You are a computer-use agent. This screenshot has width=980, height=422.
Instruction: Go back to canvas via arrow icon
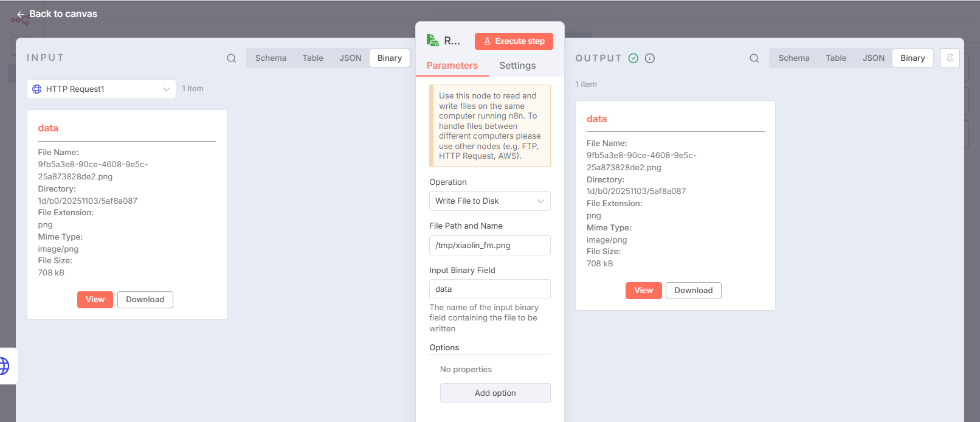20,14
